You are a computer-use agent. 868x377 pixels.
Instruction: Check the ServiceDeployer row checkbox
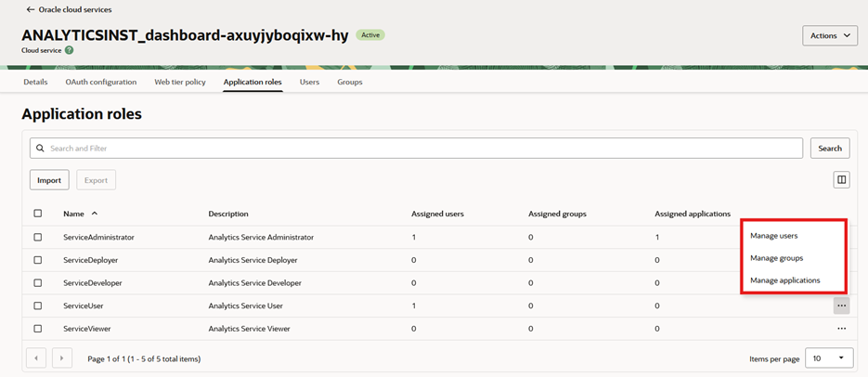38,260
